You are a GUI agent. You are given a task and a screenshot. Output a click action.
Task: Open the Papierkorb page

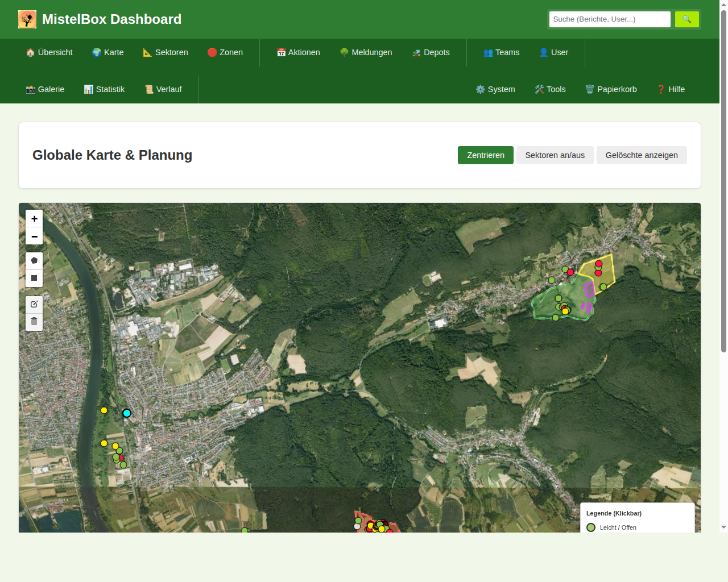(x=611, y=89)
